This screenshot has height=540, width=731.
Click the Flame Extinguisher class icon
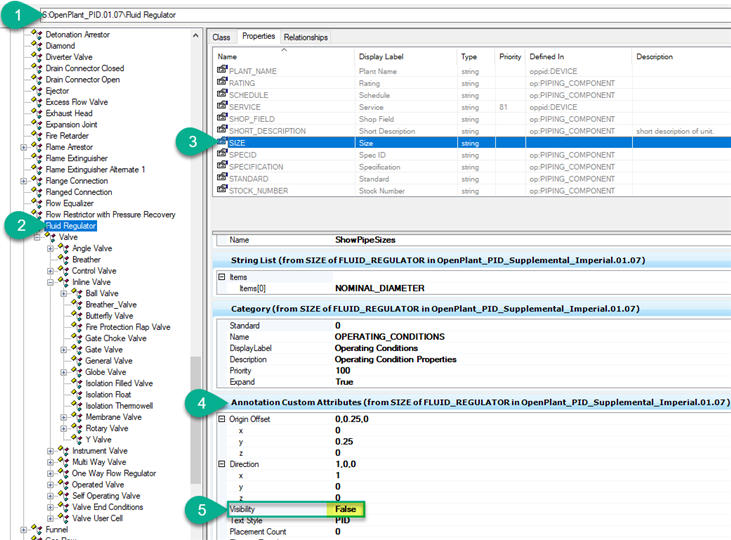[36, 158]
